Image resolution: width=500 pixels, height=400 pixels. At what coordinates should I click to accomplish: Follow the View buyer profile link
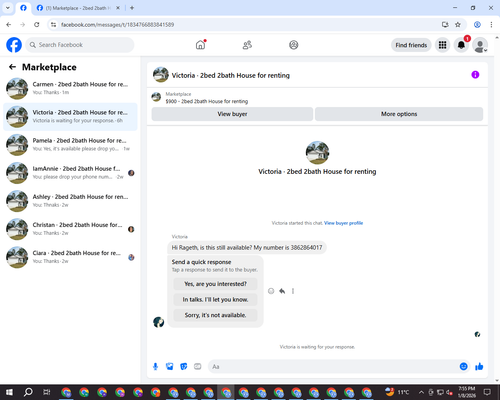click(343, 223)
